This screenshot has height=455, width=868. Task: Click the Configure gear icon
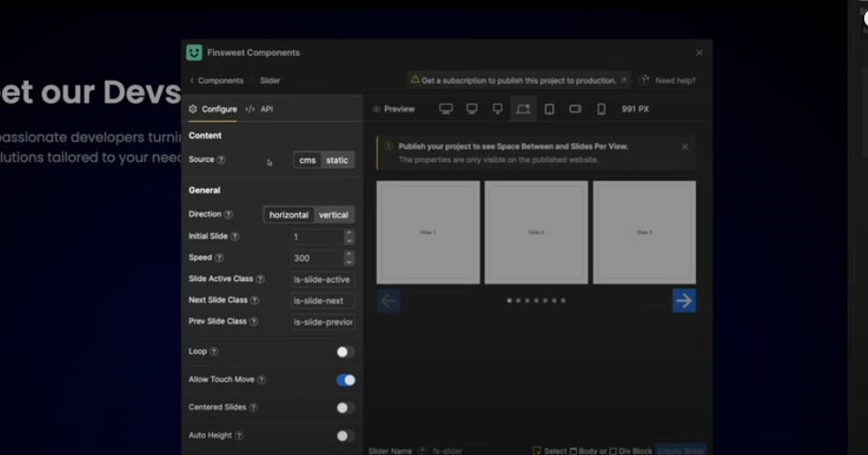(193, 109)
